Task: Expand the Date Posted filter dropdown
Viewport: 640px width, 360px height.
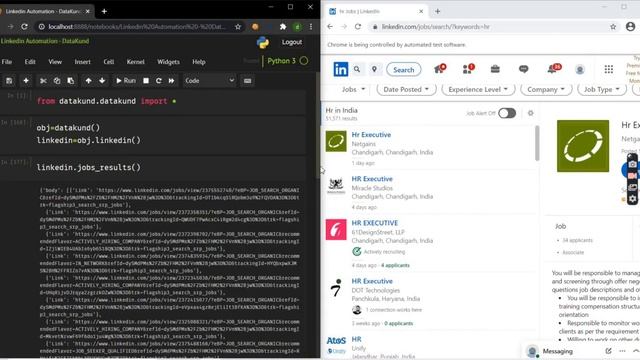Action: pos(406,89)
